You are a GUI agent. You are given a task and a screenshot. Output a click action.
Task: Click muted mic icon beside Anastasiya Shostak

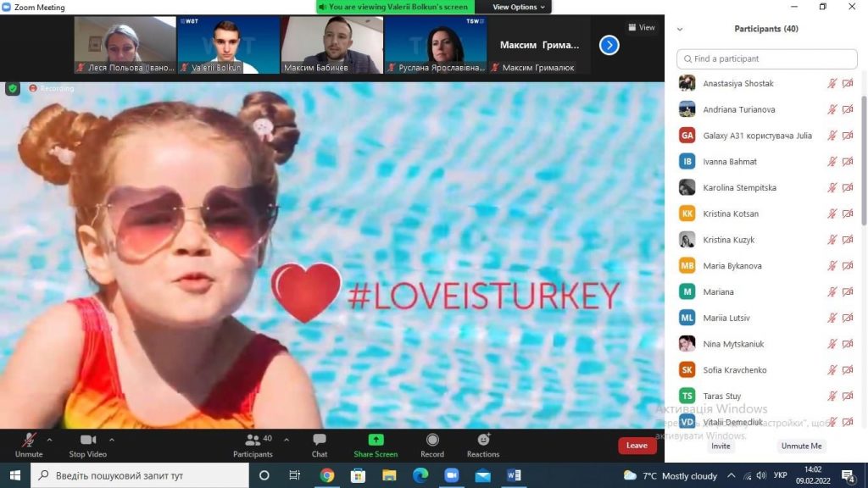point(832,84)
